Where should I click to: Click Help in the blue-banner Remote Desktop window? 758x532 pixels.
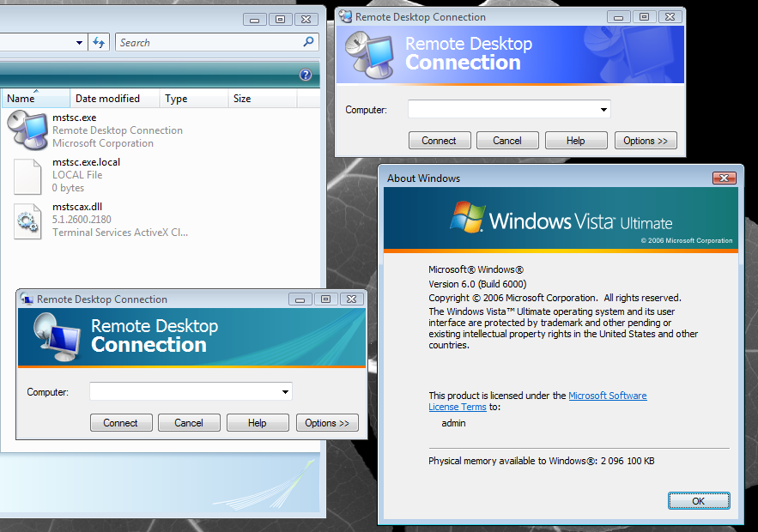tap(576, 141)
